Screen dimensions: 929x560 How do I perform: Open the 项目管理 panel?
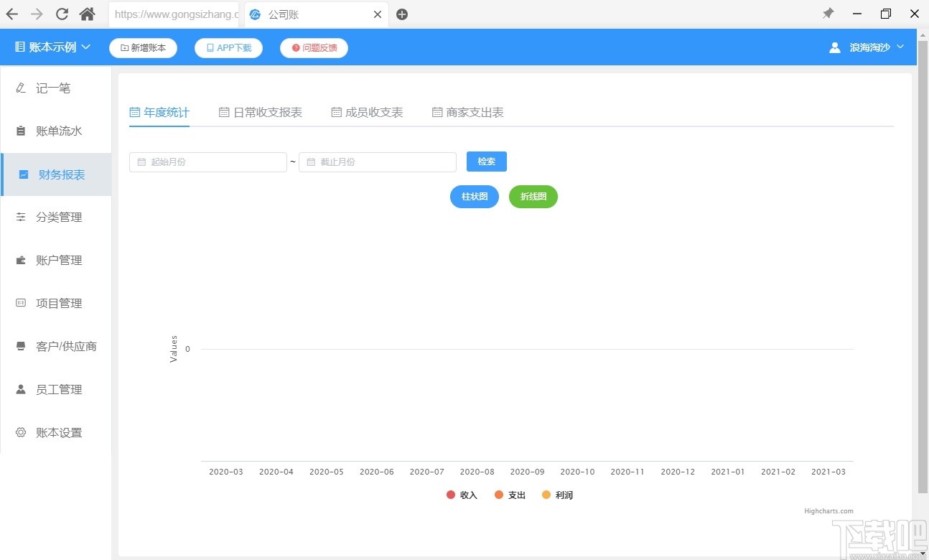59,303
